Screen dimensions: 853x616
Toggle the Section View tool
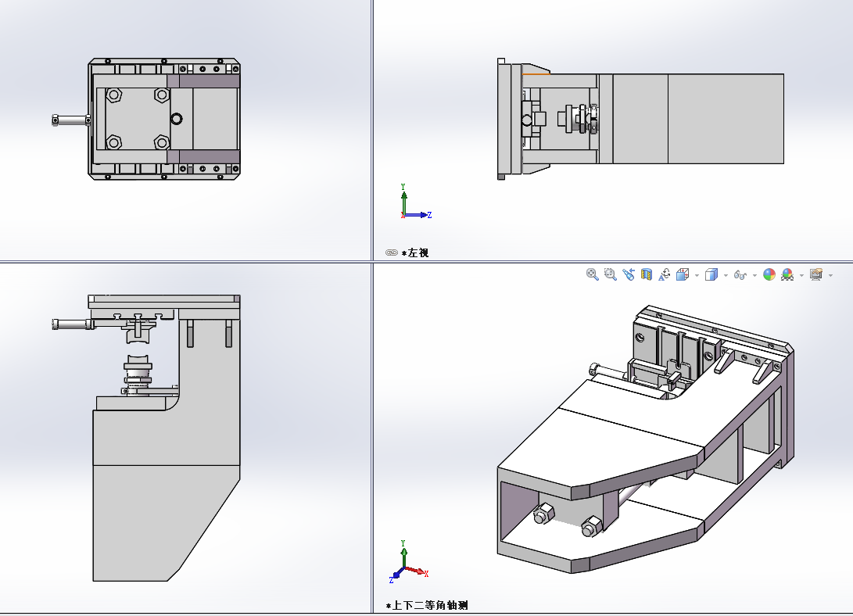[x=647, y=274]
